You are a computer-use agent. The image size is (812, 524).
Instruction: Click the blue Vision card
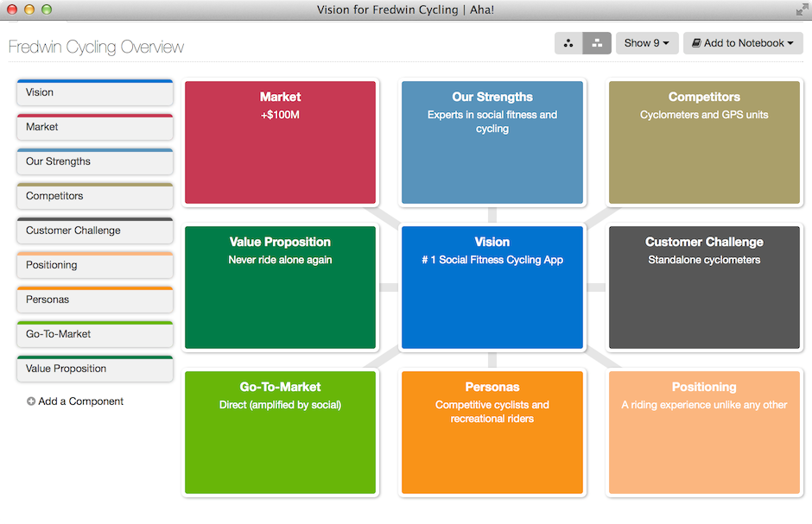click(x=492, y=287)
